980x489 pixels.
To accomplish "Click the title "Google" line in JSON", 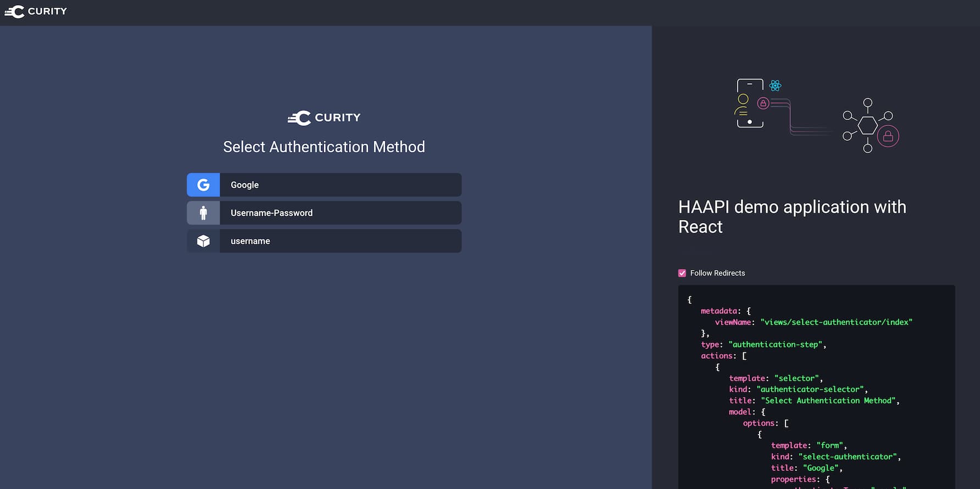I will tap(806, 468).
